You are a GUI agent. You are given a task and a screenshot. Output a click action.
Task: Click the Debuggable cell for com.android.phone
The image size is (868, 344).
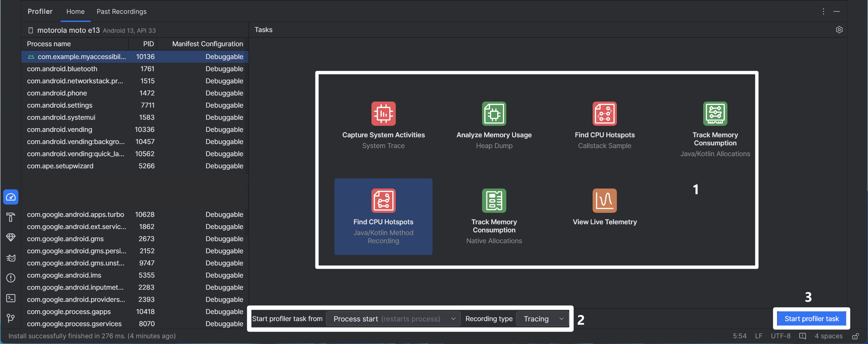coord(224,93)
